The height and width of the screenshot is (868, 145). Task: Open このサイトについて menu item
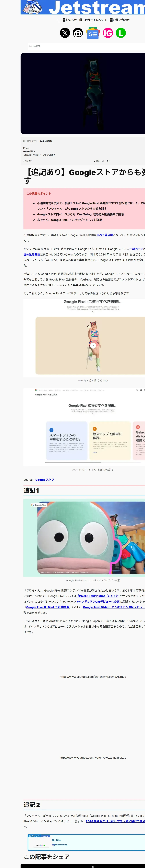(x=93, y=20)
